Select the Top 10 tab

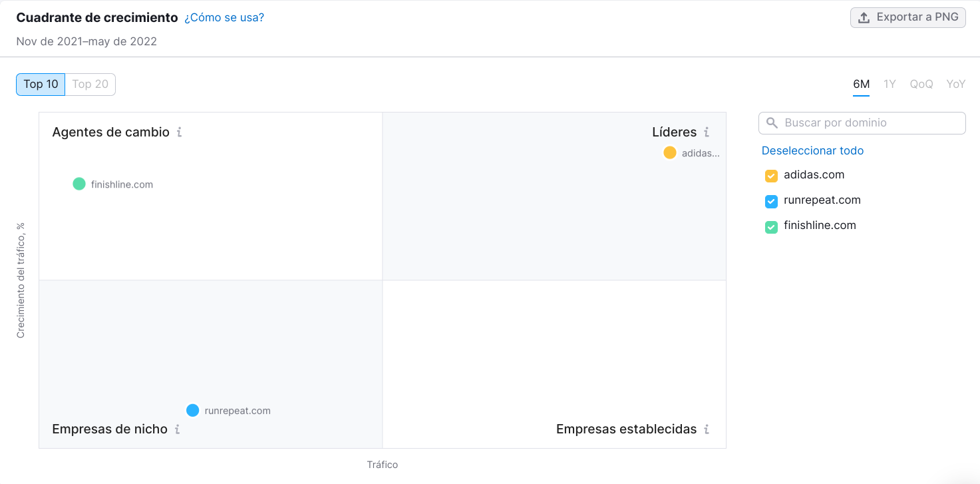click(x=41, y=85)
